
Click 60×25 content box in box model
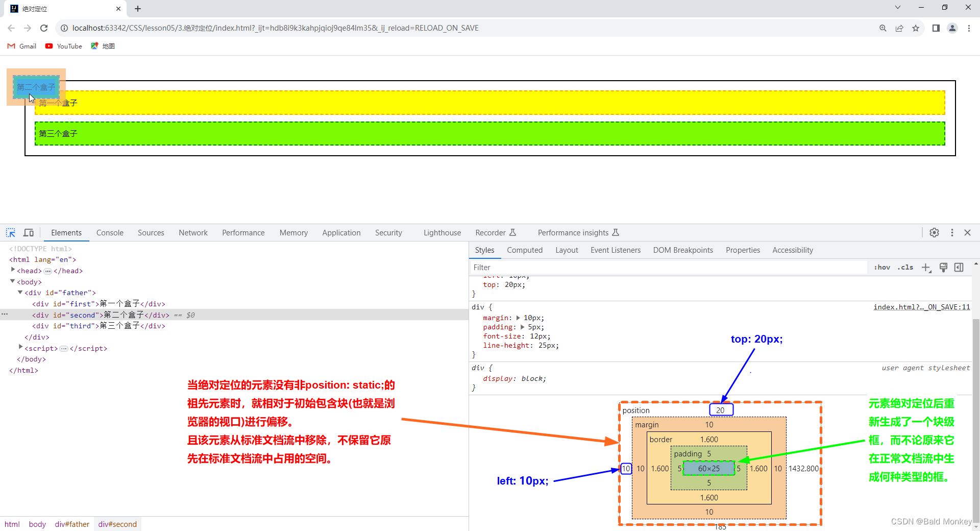709,468
